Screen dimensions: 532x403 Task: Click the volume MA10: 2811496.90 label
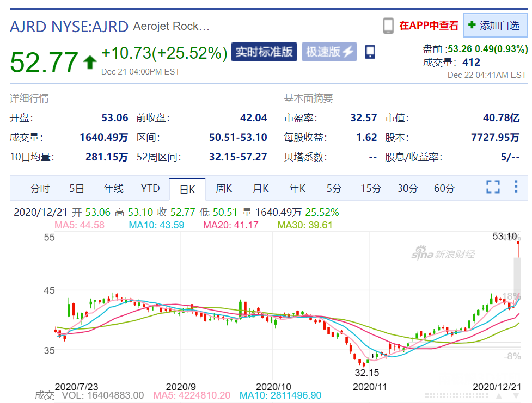coord(280,395)
